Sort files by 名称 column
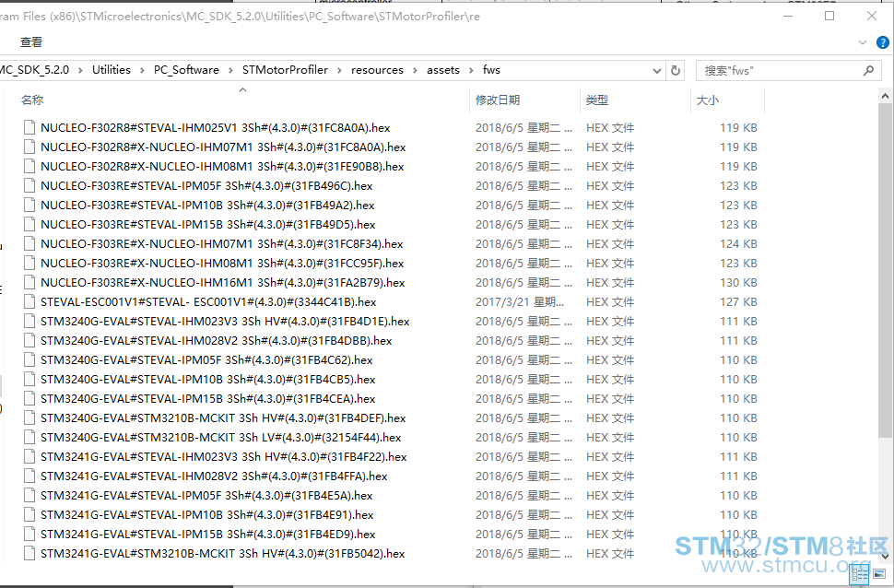This screenshot has width=894, height=588. click(32, 100)
